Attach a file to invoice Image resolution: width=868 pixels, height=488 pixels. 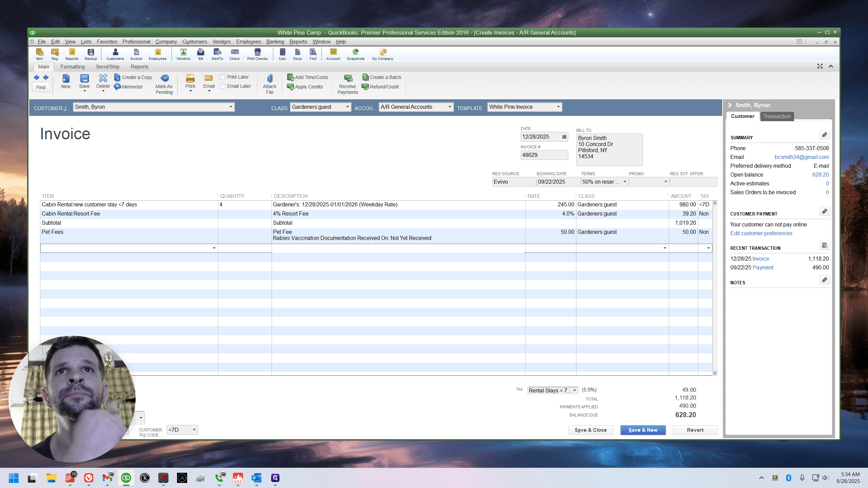tap(270, 84)
